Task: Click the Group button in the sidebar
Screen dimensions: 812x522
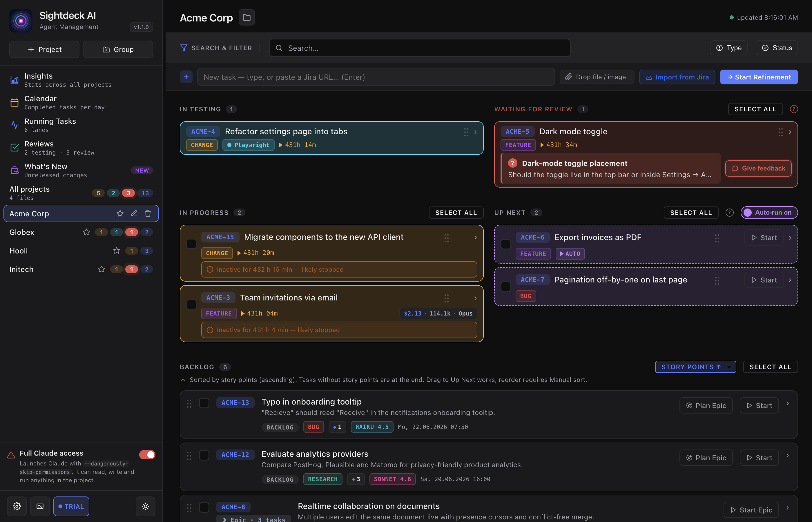Action: (x=118, y=50)
